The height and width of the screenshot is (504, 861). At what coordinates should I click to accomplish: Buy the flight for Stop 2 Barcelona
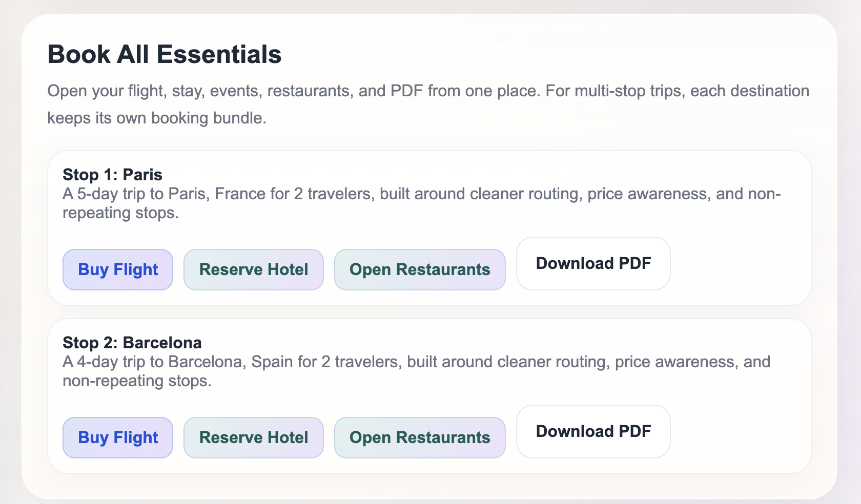click(x=118, y=437)
